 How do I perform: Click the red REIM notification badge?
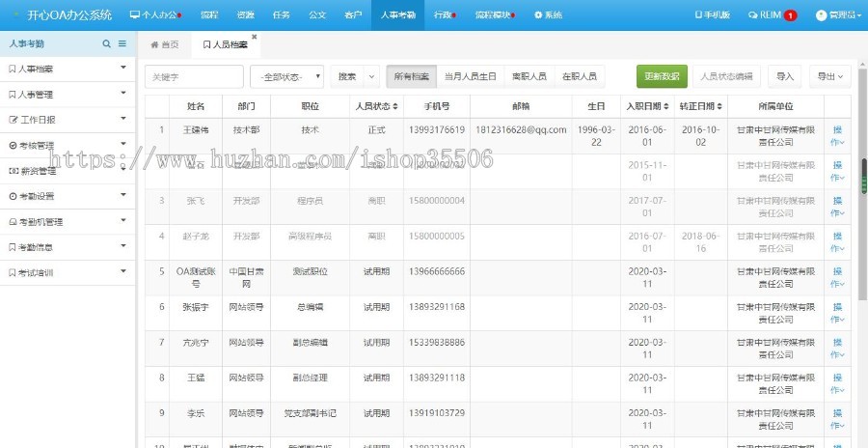(x=791, y=15)
